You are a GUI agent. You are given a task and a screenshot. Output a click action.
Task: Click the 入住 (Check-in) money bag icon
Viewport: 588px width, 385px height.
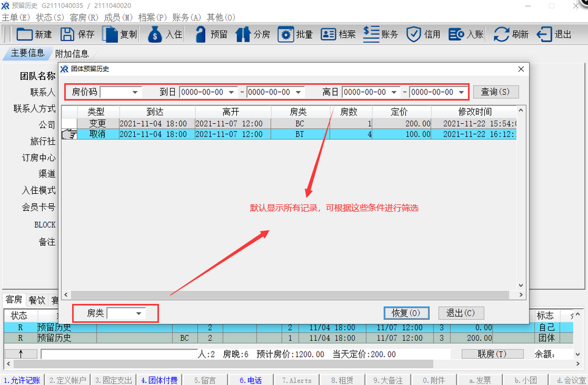[x=155, y=35]
